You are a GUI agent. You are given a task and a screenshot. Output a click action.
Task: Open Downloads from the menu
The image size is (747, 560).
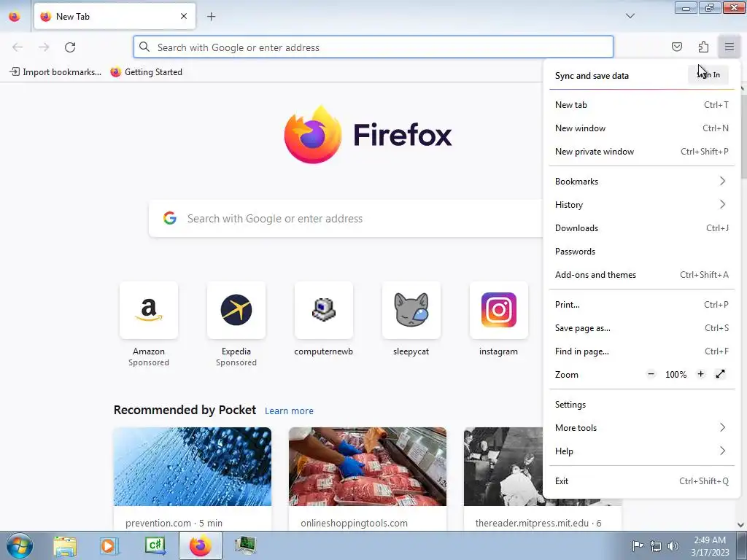642,228
